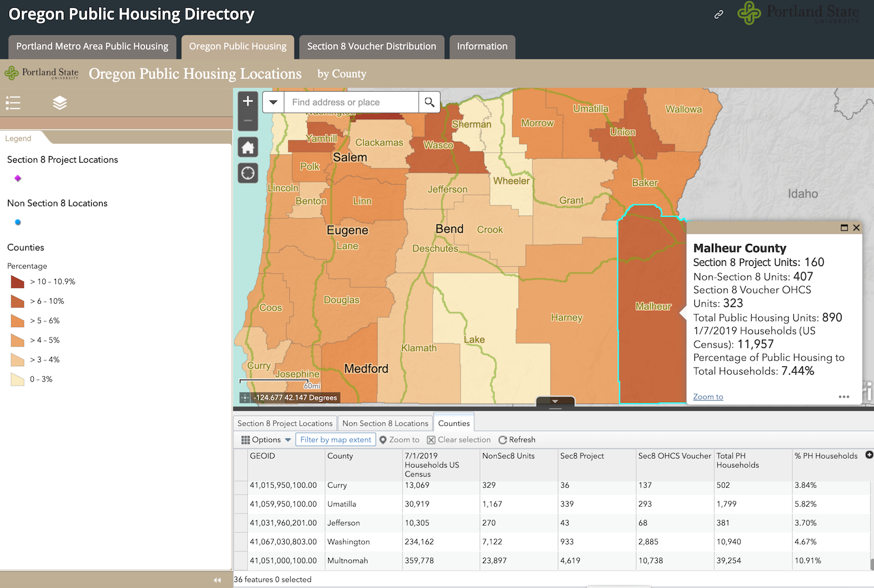
Task: Click the default extent home button
Action: [248, 148]
